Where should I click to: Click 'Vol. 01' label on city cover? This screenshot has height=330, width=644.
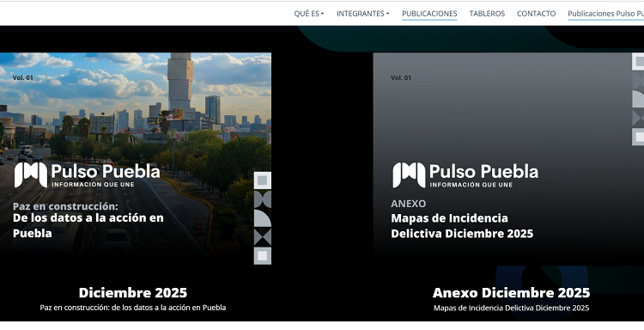pyautogui.click(x=22, y=77)
